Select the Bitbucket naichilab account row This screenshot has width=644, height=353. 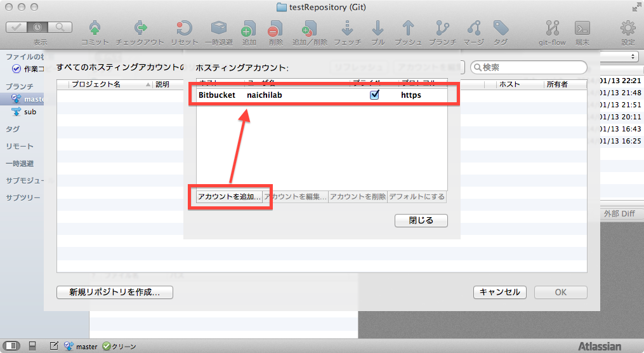[322, 95]
